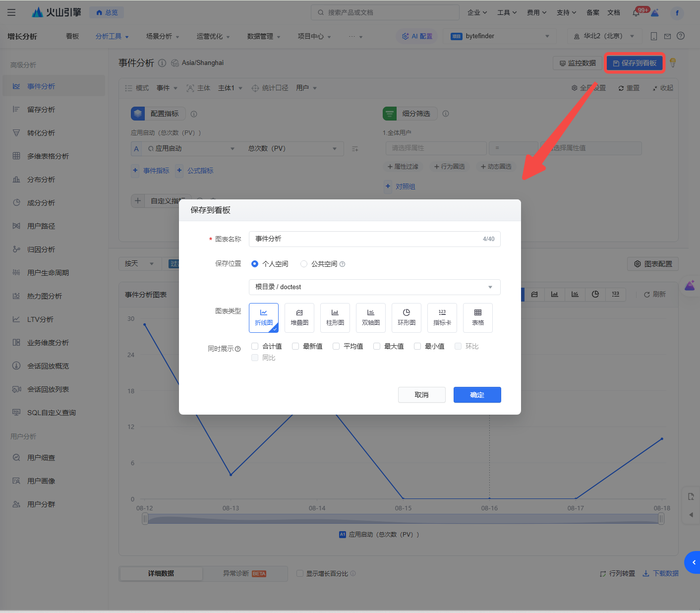Screen dimensions: 700x613
Task: Click the 监控数据 button
Action: 578,63
